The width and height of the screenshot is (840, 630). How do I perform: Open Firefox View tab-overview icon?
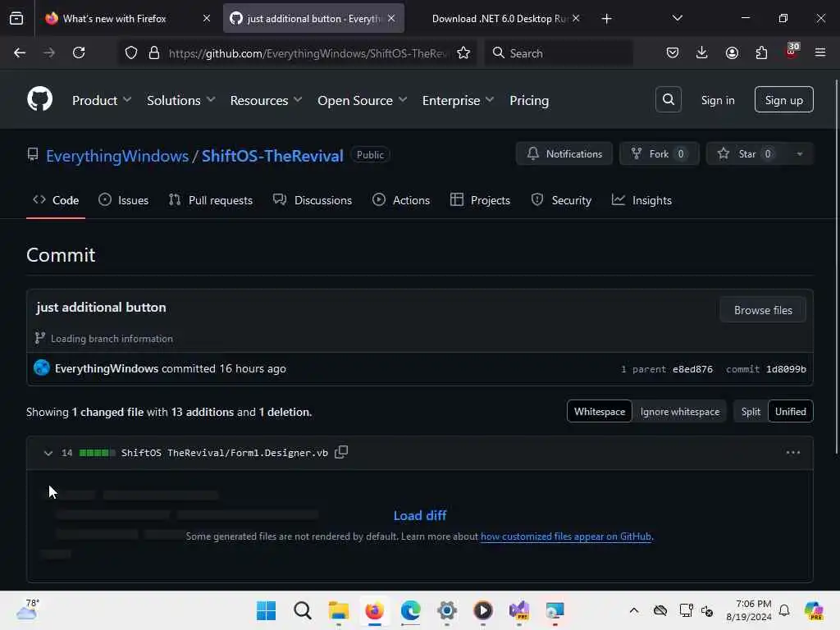click(x=16, y=18)
